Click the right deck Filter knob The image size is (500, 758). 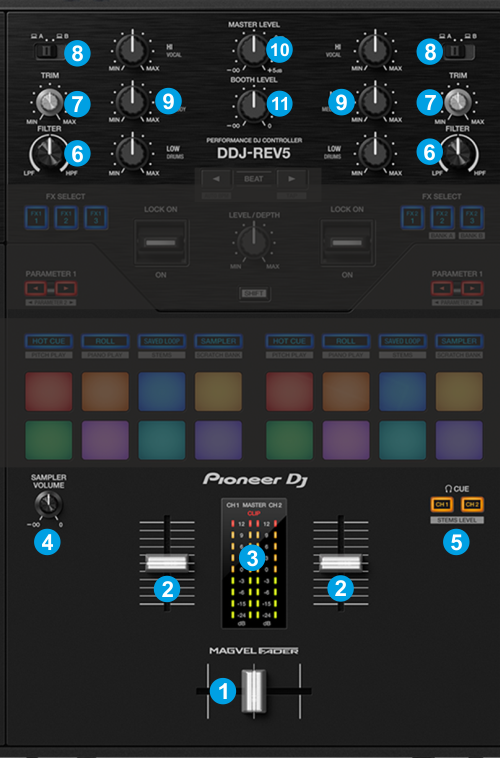tap(457, 153)
